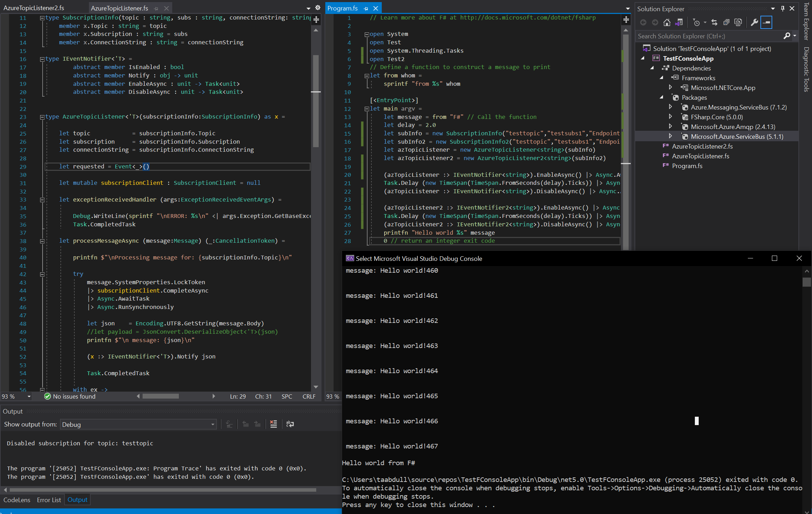
Task: Collapse All items in Solution Explorer
Action: (727, 22)
